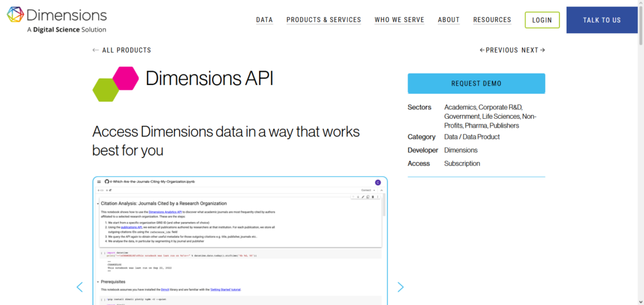This screenshot has height=305, width=644.
Task: Go to the PREVIOUS product
Action: (499, 50)
